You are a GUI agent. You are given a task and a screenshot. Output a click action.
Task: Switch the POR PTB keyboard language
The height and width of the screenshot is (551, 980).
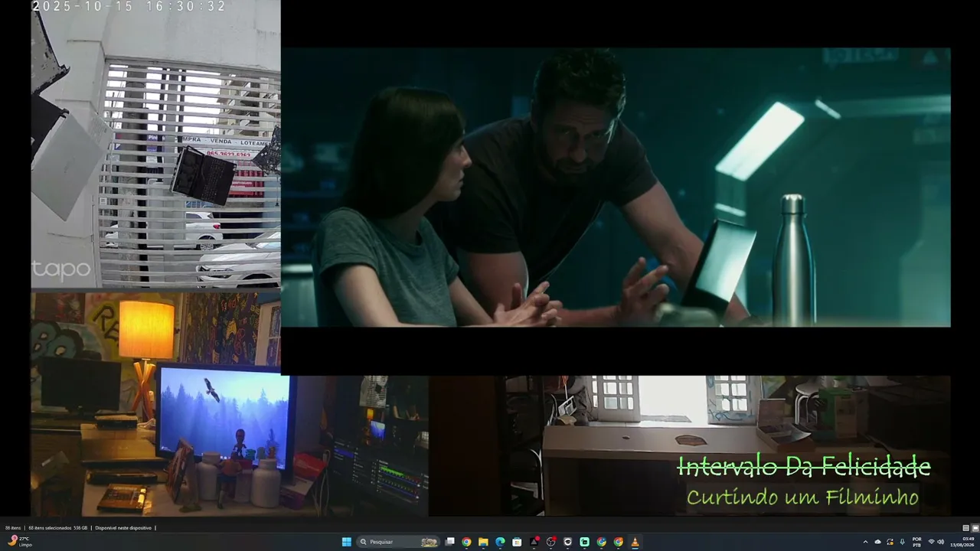pyautogui.click(x=916, y=542)
